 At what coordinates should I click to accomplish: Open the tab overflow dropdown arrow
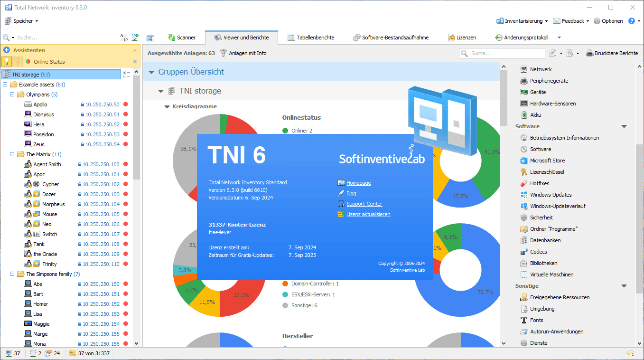[x=559, y=38]
